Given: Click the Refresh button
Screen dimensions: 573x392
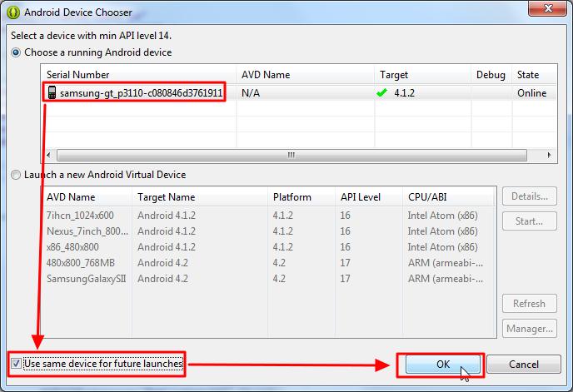Looking at the screenshot, I should pos(530,304).
